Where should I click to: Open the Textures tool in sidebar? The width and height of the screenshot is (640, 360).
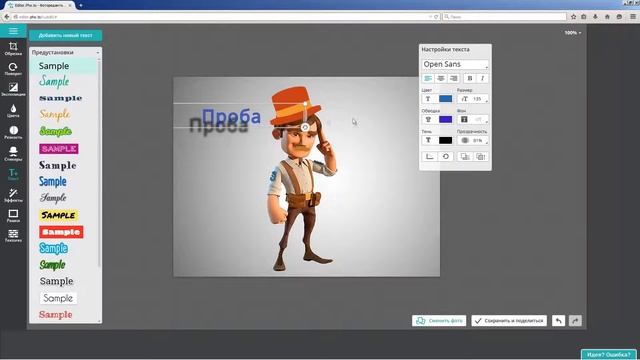pyautogui.click(x=13, y=236)
